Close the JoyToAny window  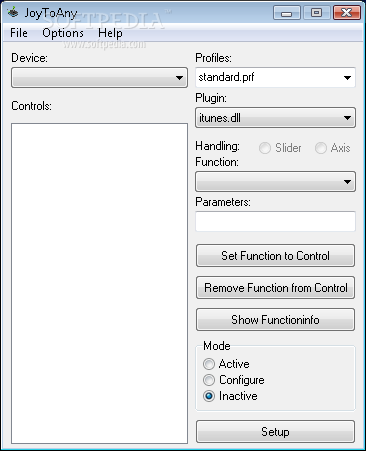pos(347,13)
